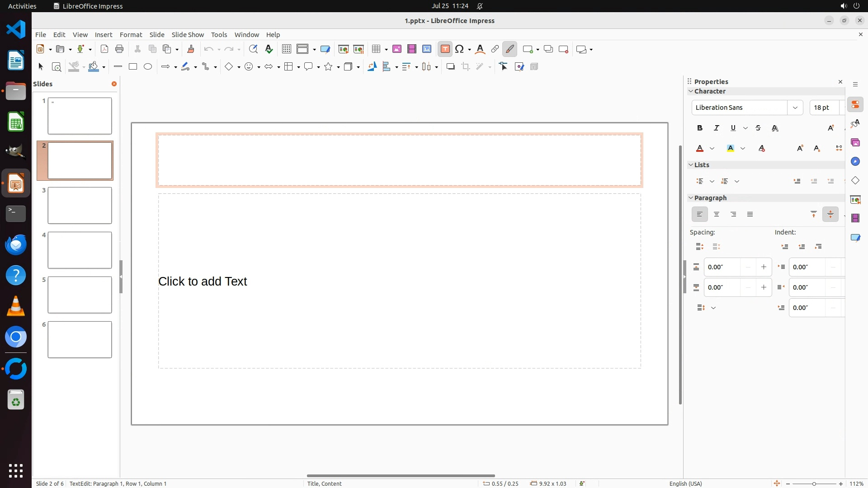868x488 pixels.
Task: Open the Slide Show menu
Action: [x=188, y=35]
